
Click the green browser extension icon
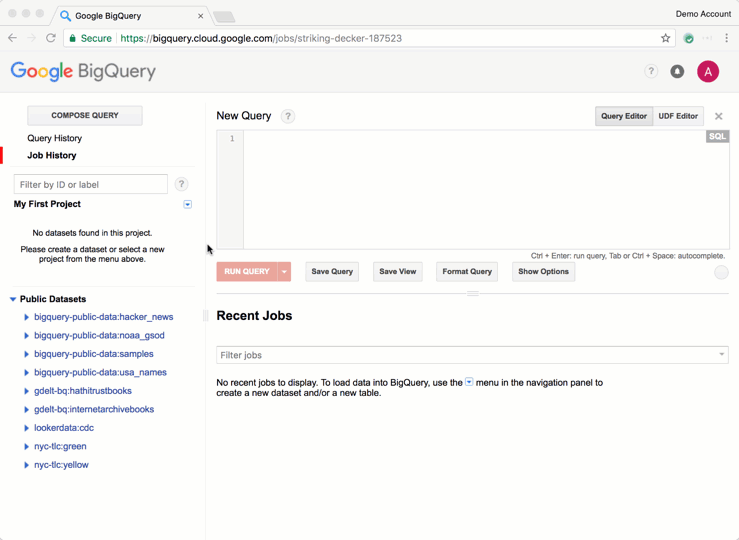coord(689,39)
